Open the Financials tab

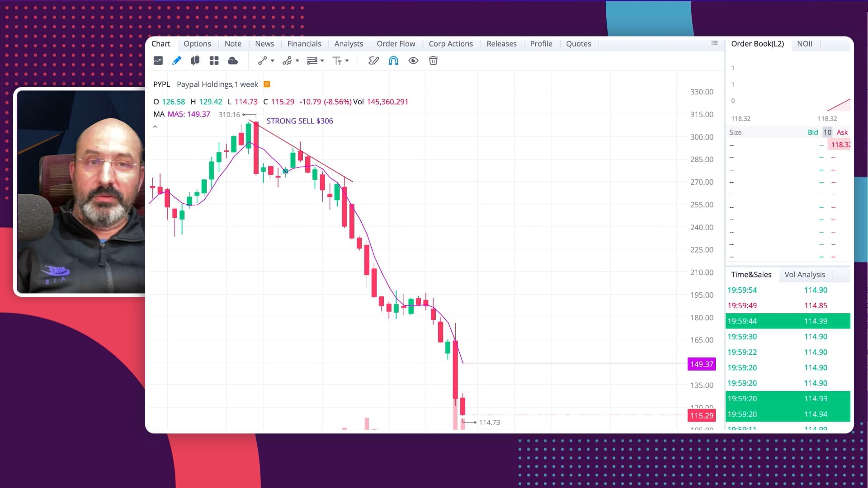click(305, 43)
